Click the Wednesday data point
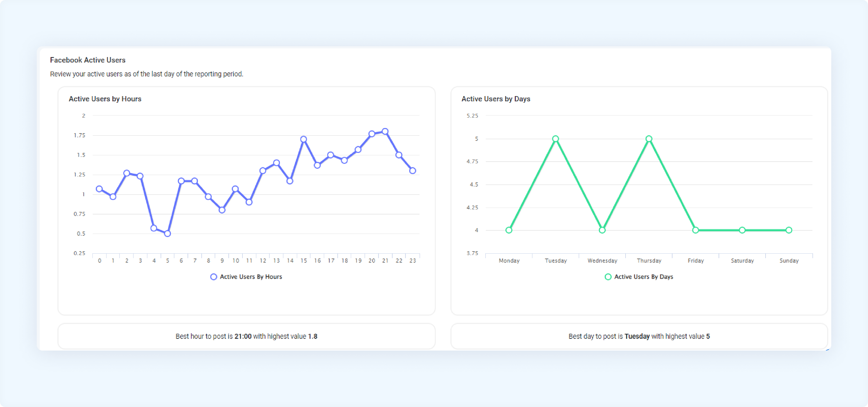Viewport: 868px width, 407px height. click(602, 230)
